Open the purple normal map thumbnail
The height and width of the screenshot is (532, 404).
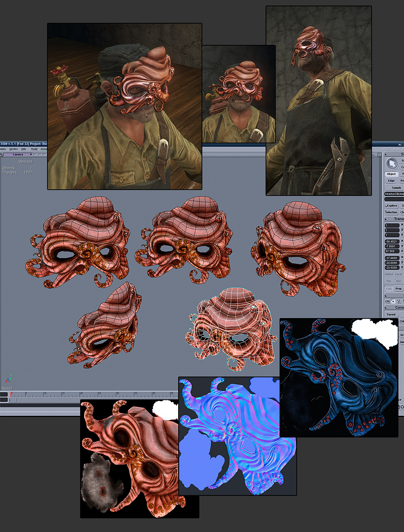coord(237,436)
